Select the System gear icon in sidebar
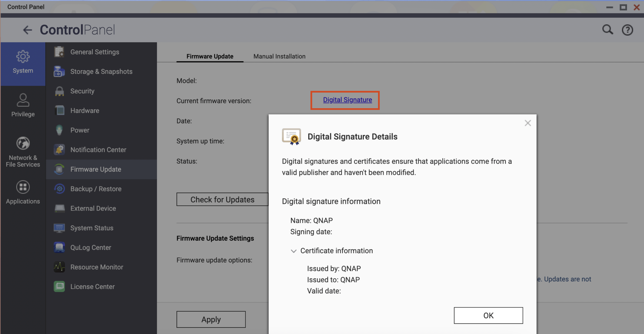This screenshot has width=644, height=334. point(23,56)
